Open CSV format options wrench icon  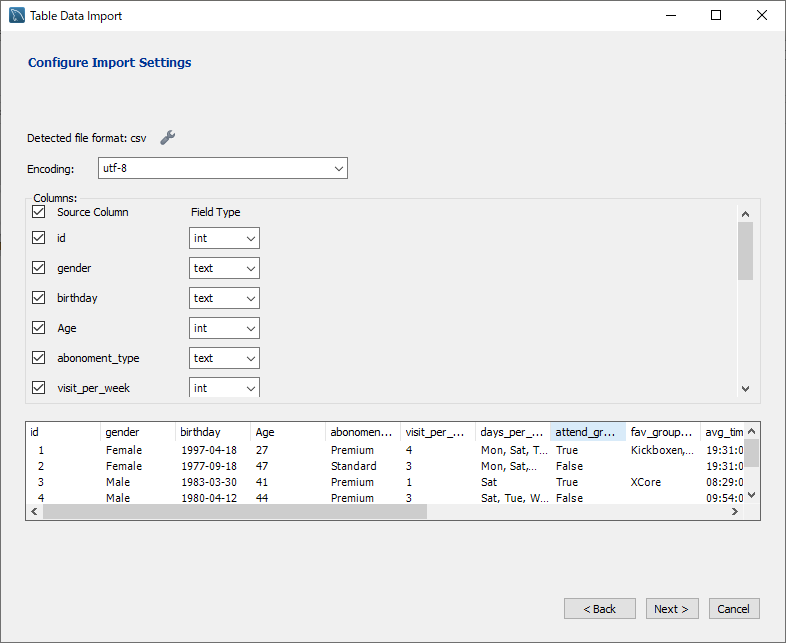tap(168, 138)
